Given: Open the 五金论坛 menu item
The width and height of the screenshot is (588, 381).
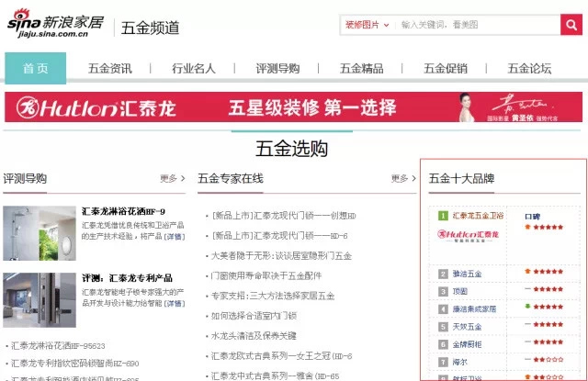Looking at the screenshot, I should tap(529, 68).
